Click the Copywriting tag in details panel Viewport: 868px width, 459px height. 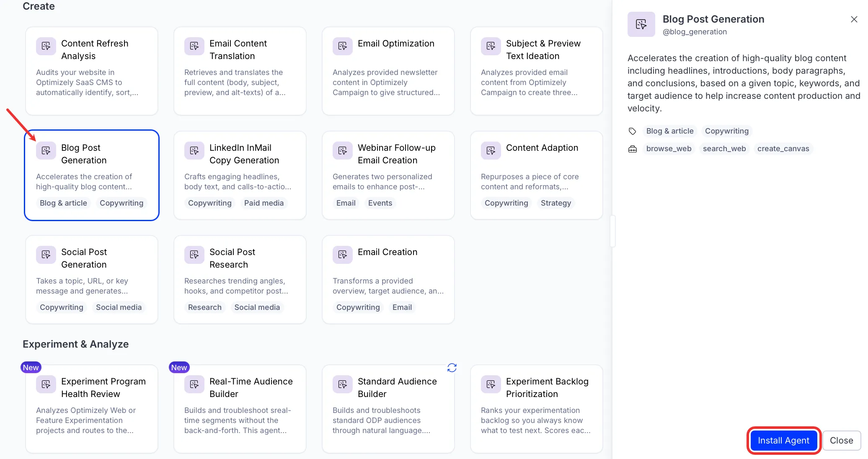point(727,131)
